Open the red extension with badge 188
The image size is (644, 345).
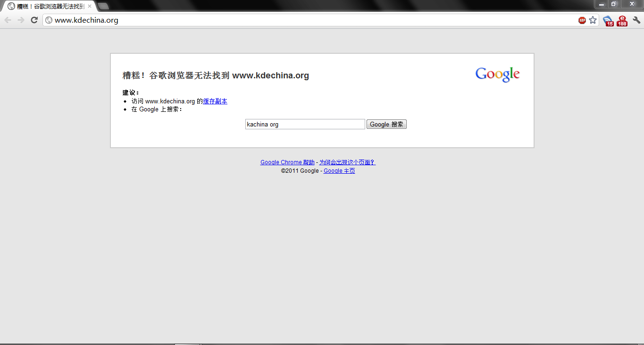coord(622,21)
